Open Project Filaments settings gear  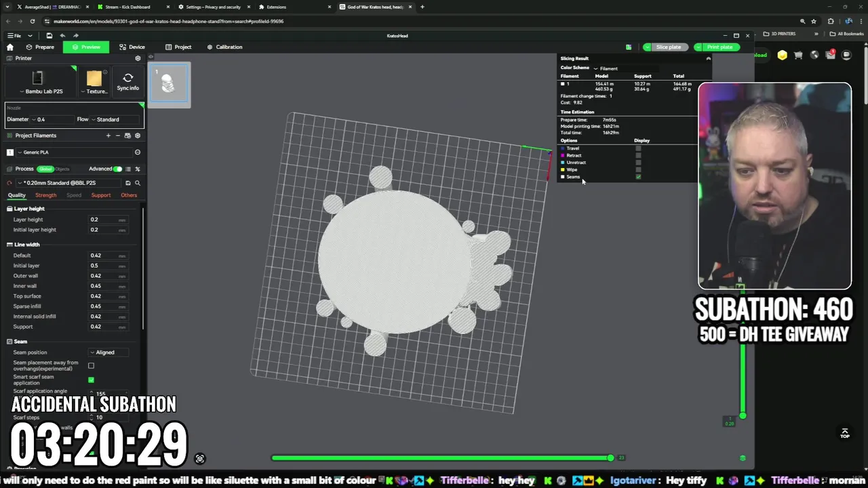138,136
